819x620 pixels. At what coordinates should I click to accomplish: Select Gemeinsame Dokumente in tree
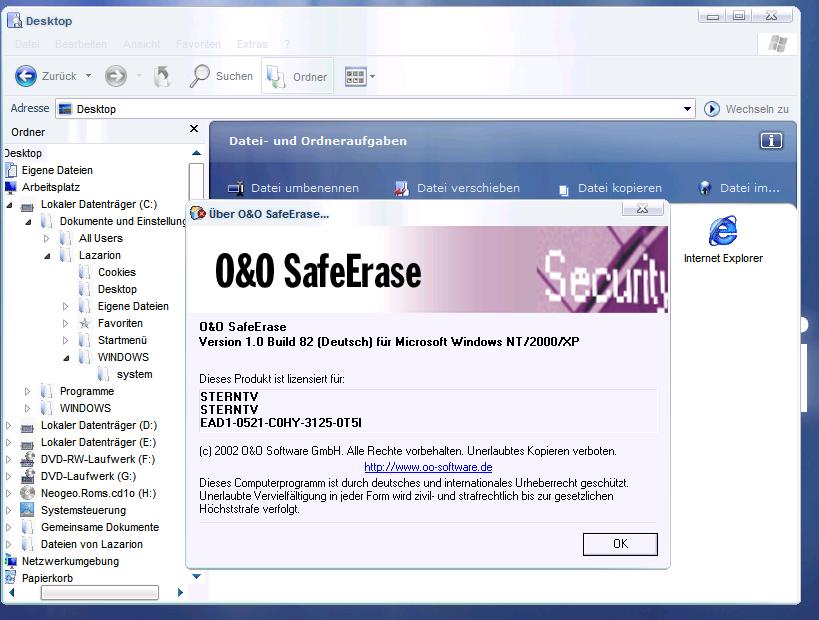point(100,527)
